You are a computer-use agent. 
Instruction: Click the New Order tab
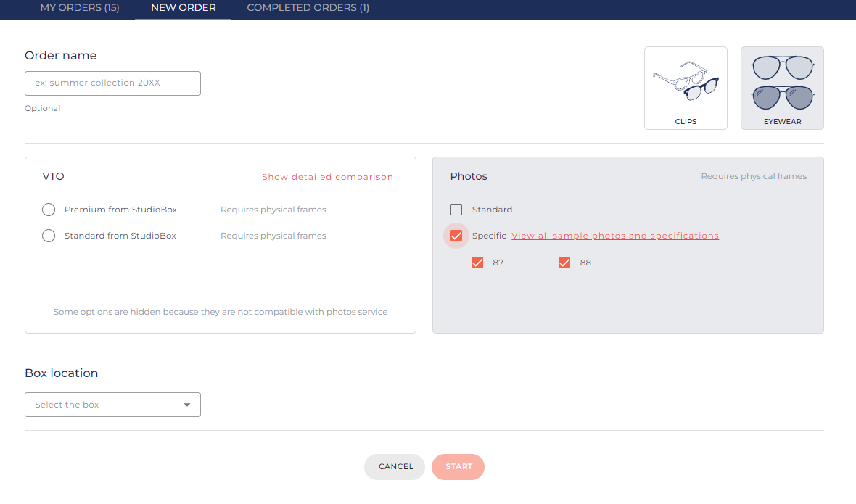coord(183,8)
